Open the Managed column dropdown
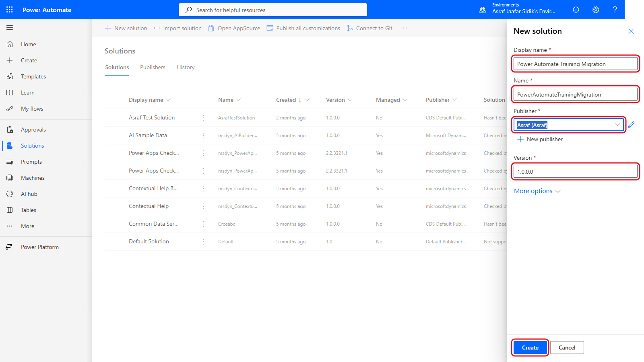This screenshot has height=362, width=644. 405,100
